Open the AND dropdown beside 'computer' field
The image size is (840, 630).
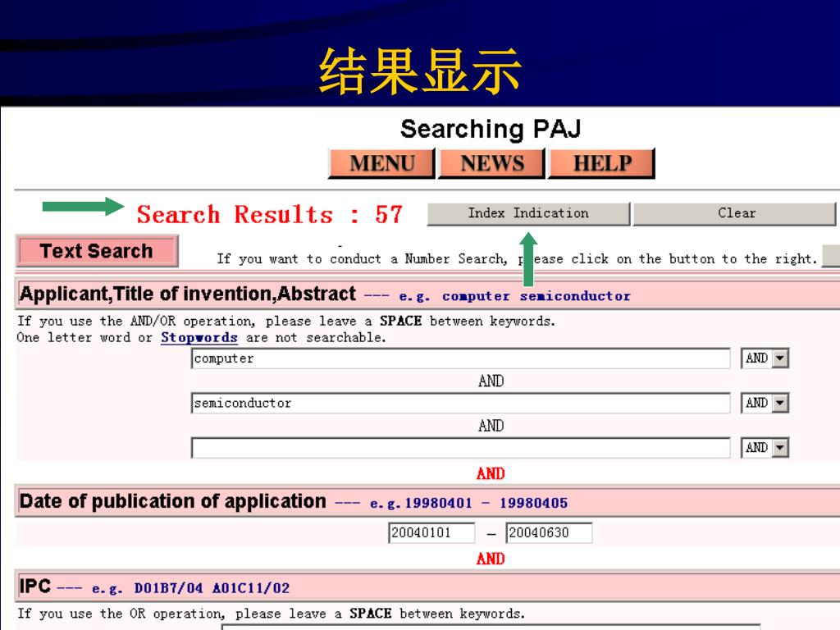(765, 358)
